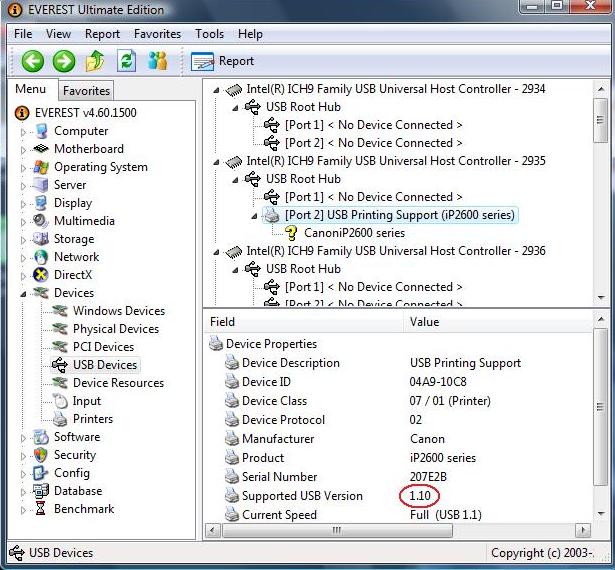This screenshot has width=615, height=570.
Task: Collapse the USB Host Controller 2935 node
Action: click(216, 162)
